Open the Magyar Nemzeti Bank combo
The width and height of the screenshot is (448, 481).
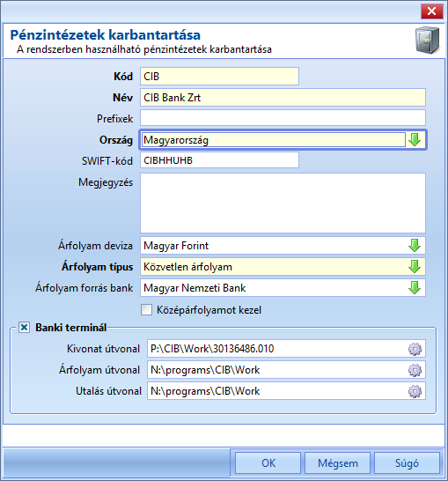[x=283, y=288]
